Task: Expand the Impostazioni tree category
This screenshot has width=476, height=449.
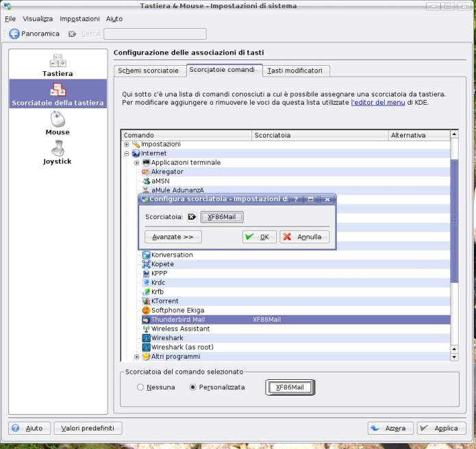Action: click(x=127, y=144)
